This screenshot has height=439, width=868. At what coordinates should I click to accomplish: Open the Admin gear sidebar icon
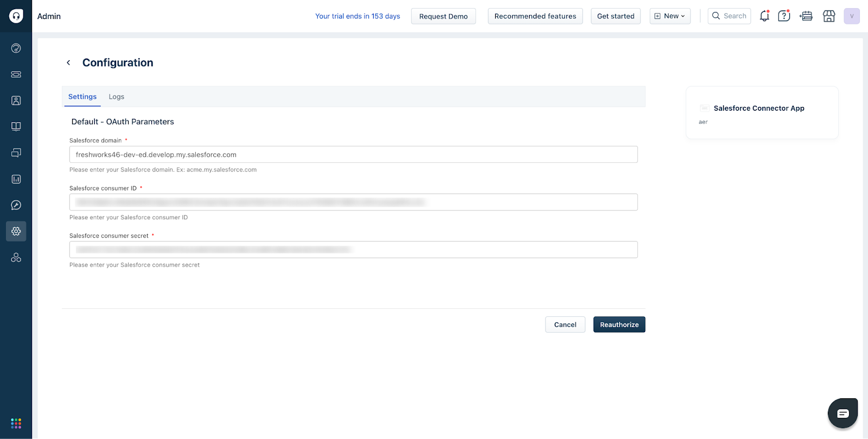(16, 231)
